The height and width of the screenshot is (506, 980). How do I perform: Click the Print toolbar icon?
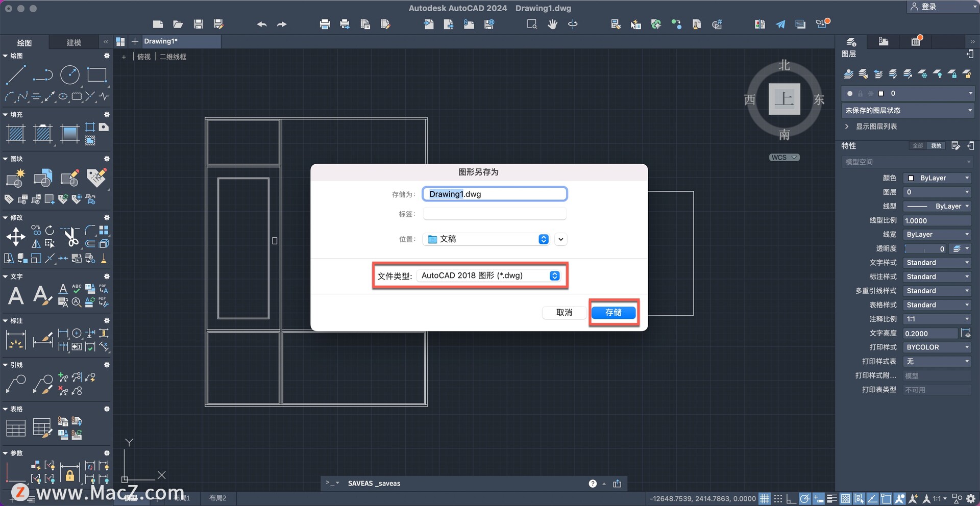(325, 24)
